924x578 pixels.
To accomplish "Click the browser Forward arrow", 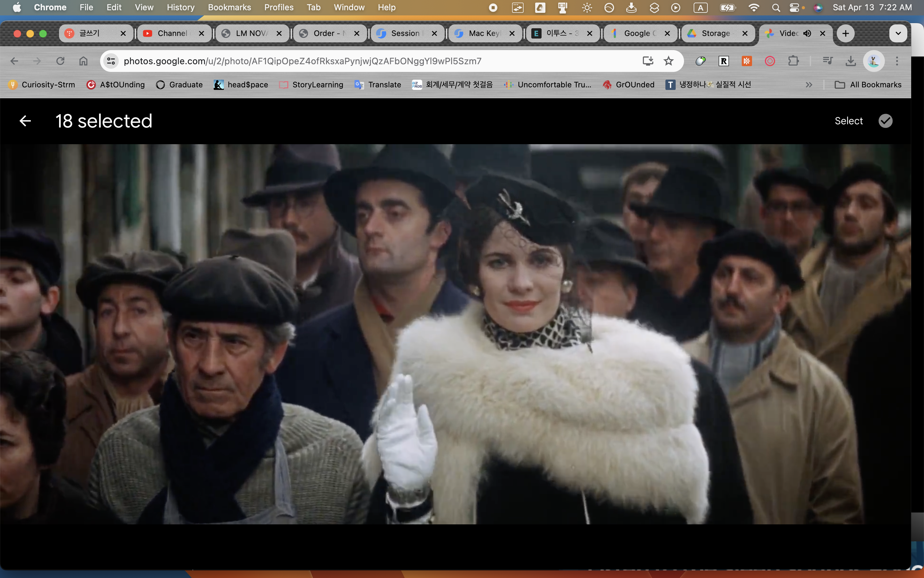I will 37,61.
